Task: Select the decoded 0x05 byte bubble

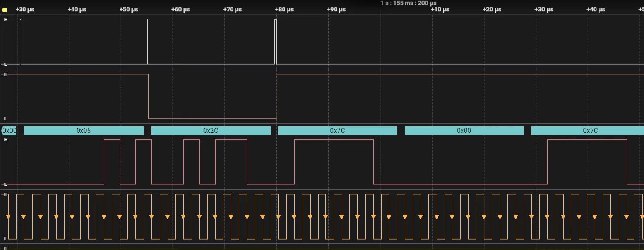Action: click(83, 131)
